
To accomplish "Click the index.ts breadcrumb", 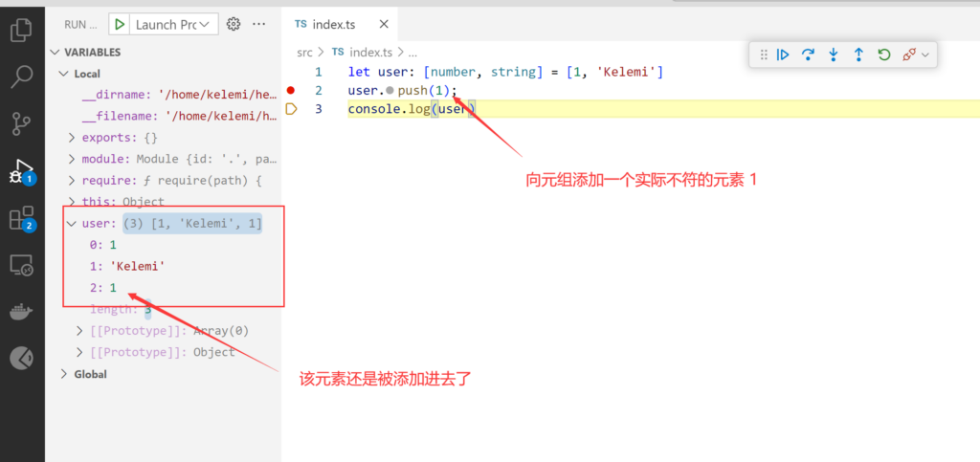I will (x=370, y=53).
